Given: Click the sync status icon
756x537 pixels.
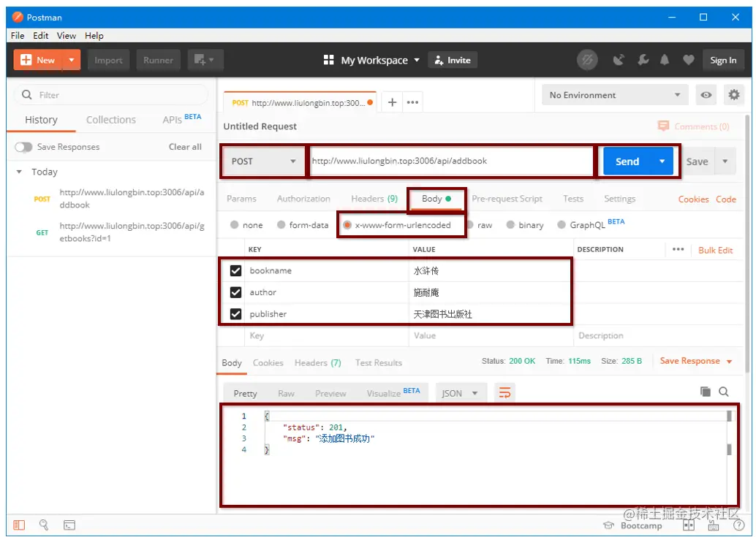Looking at the screenshot, I should point(587,60).
